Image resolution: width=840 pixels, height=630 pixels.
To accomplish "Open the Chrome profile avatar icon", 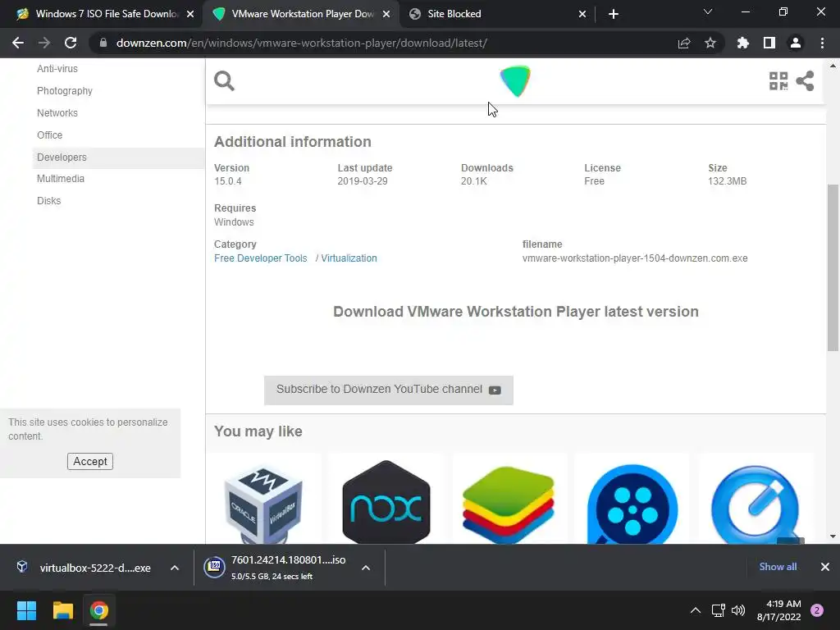I will pyautogui.click(x=796, y=43).
